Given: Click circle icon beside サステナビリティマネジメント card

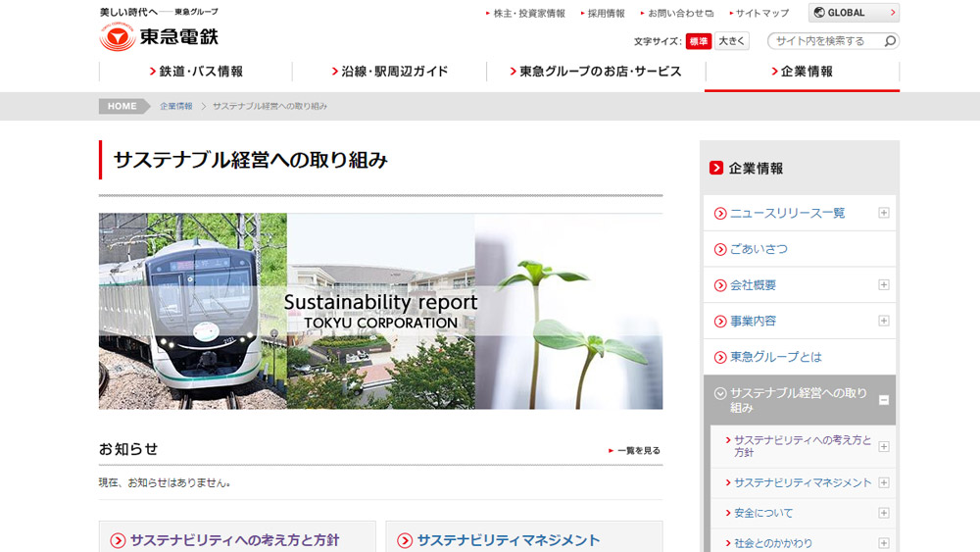Looking at the screenshot, I should point(405,540).
